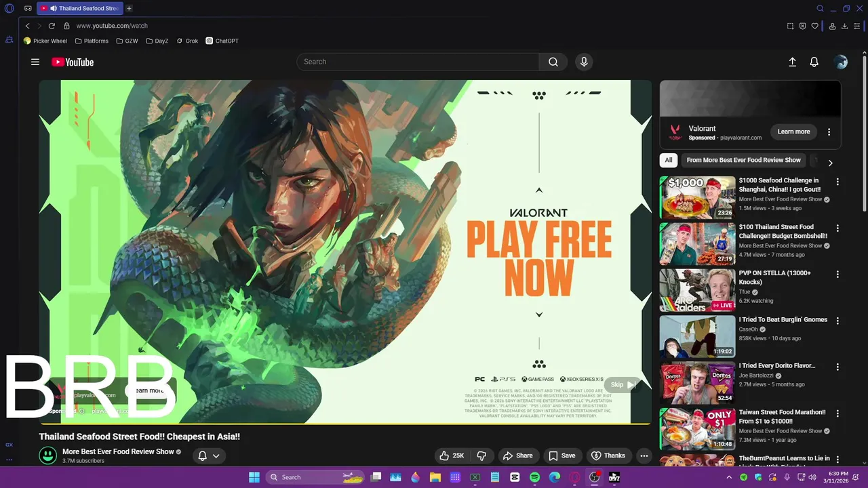Open the YouTube hamburger guide menu
The height and width of the screenshot is (488, 868).
(35, 62)
